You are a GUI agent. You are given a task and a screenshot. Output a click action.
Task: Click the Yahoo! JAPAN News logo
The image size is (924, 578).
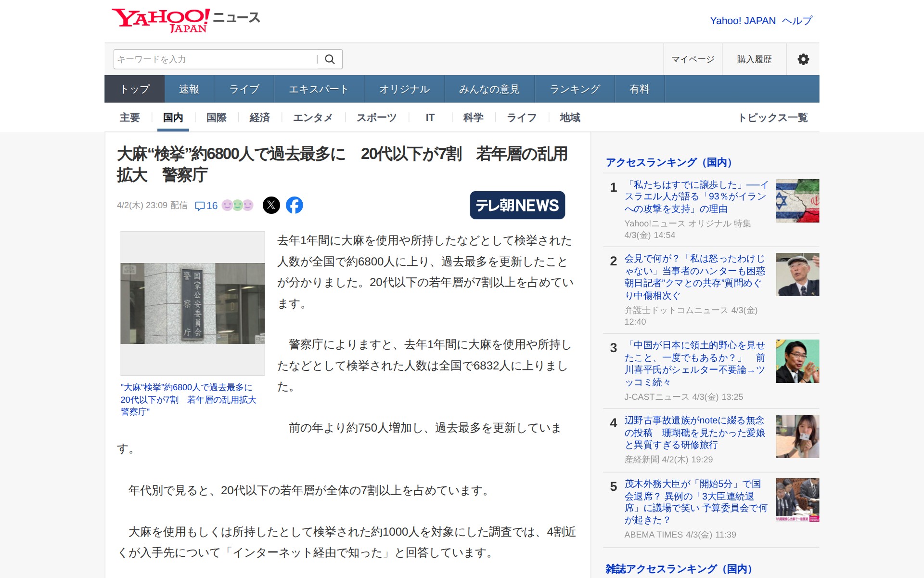click(186, 20)
